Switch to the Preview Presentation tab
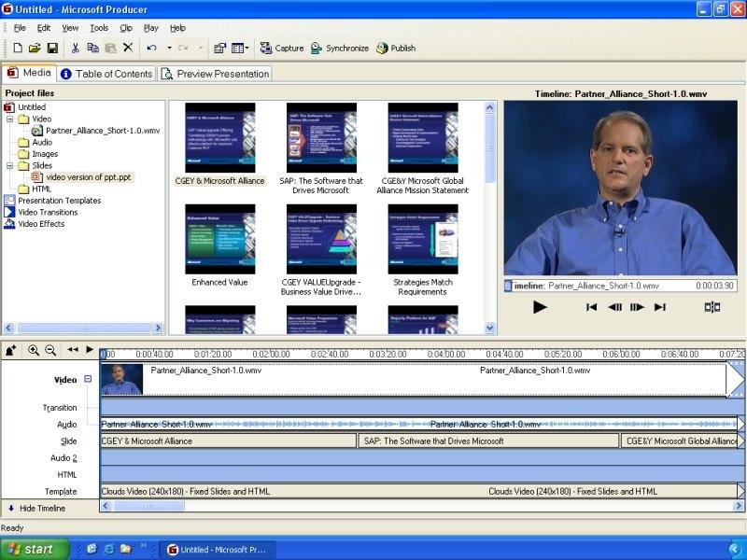 click(215, 74)
